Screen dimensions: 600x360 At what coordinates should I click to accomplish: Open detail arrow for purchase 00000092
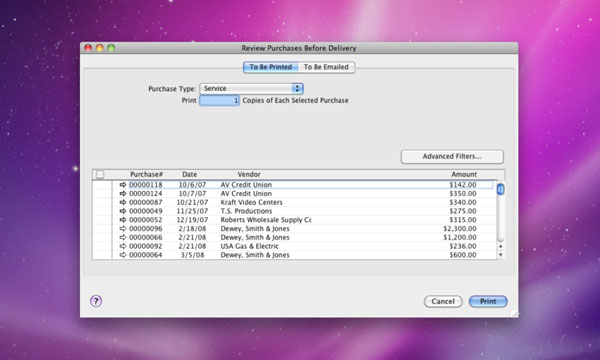123,246
